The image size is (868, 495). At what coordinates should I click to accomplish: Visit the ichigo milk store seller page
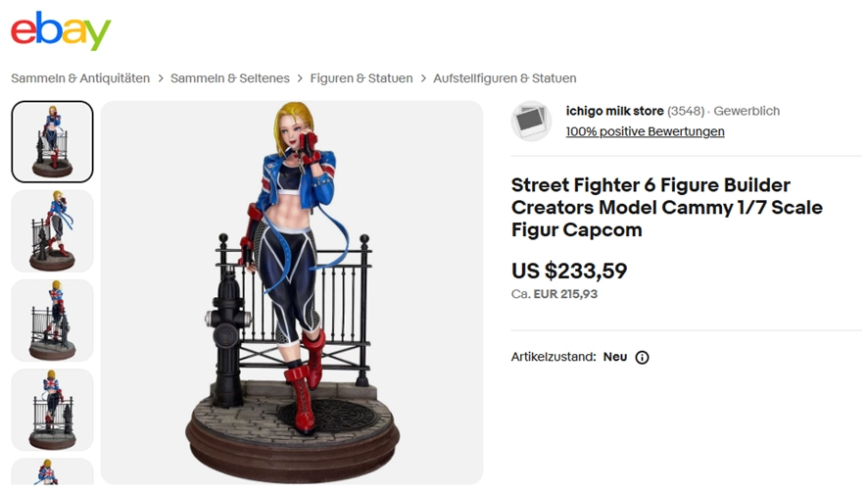coord(614,111)
